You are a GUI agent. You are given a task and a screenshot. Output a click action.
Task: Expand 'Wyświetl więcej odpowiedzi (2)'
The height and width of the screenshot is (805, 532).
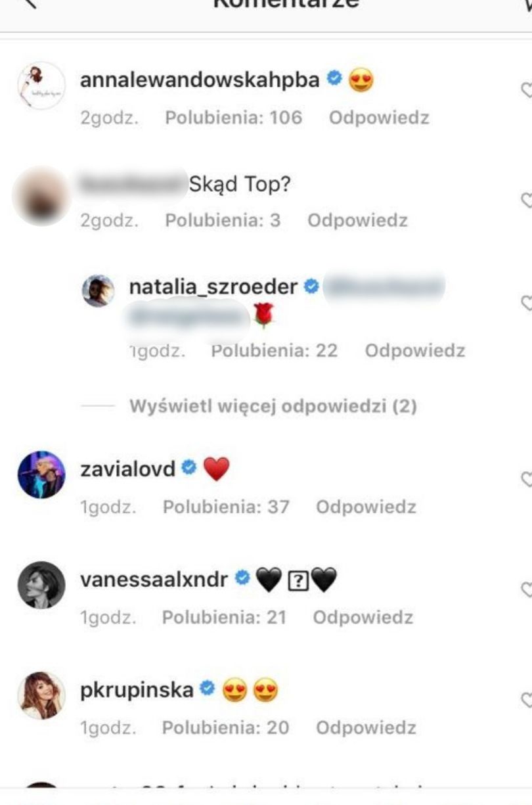click(273, 407)
